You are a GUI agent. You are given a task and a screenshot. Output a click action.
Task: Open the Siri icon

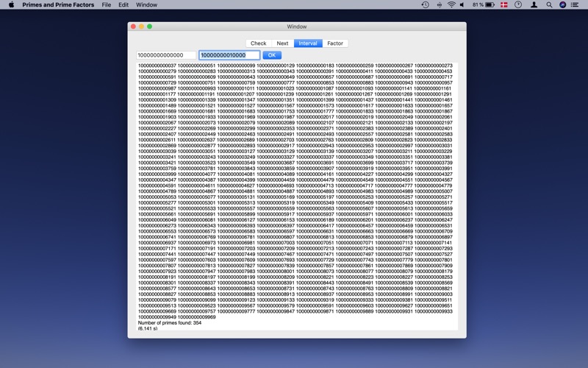pyautogui.click(x=562, y=5)
